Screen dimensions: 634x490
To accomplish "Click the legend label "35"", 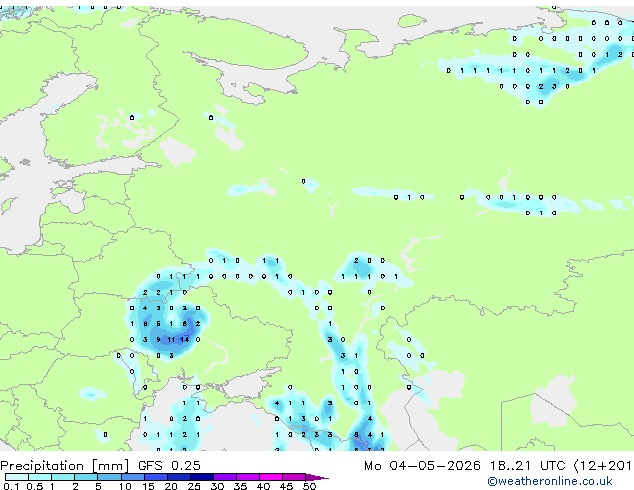I will click(x=240, y=486).
